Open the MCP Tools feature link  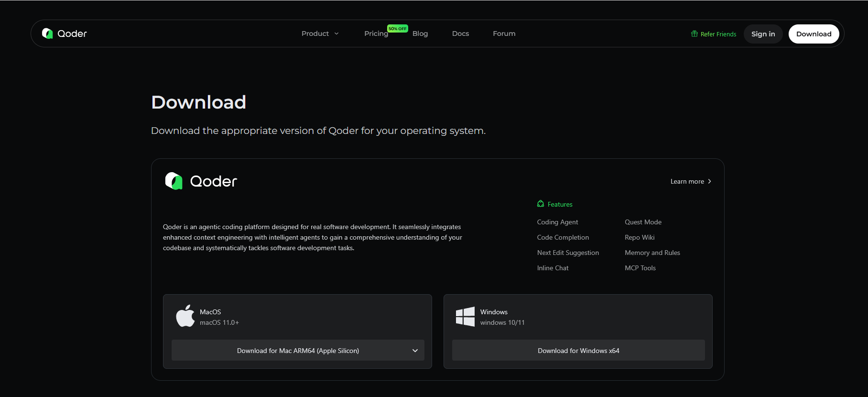(x=640, y=268)
